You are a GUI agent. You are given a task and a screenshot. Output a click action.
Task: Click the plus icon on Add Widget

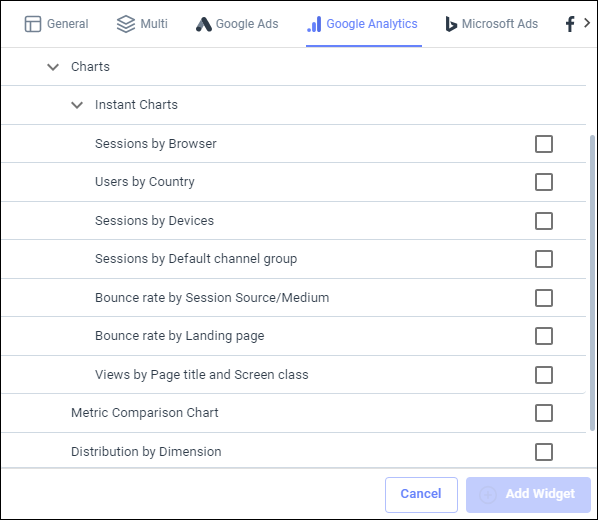[x=488, y=494]
